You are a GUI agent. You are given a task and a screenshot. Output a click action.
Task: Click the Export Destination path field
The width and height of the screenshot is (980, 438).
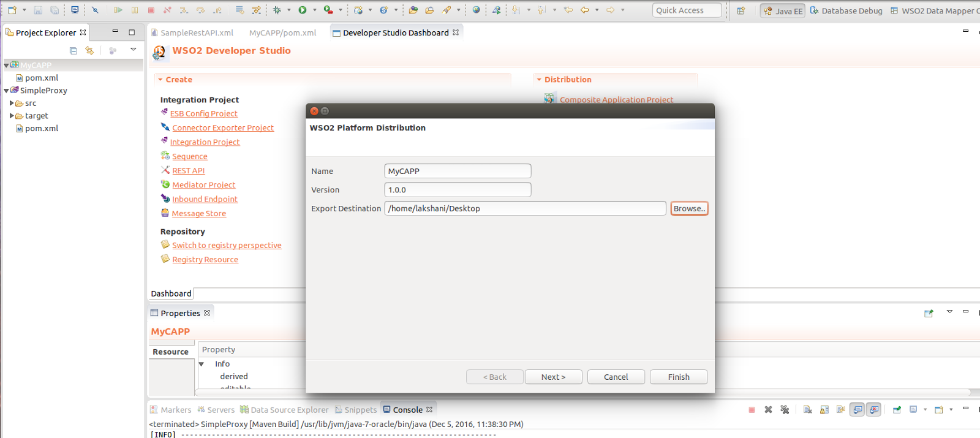(x=525, y=208)
